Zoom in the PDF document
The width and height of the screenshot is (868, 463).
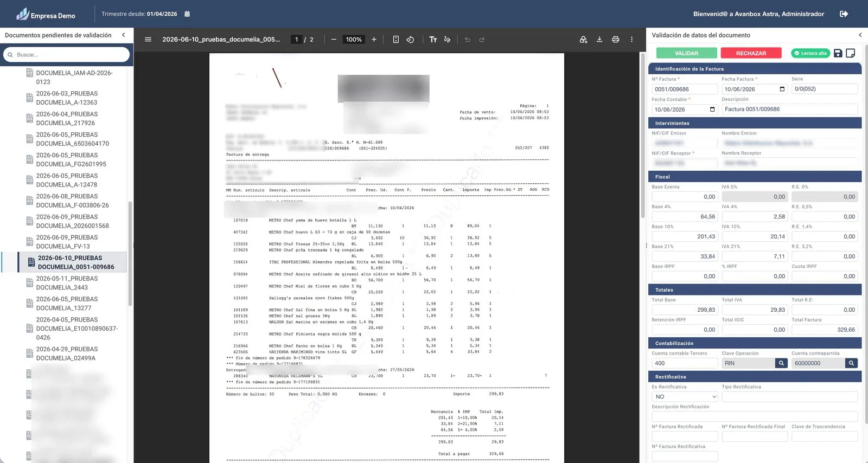click(374, 40)
